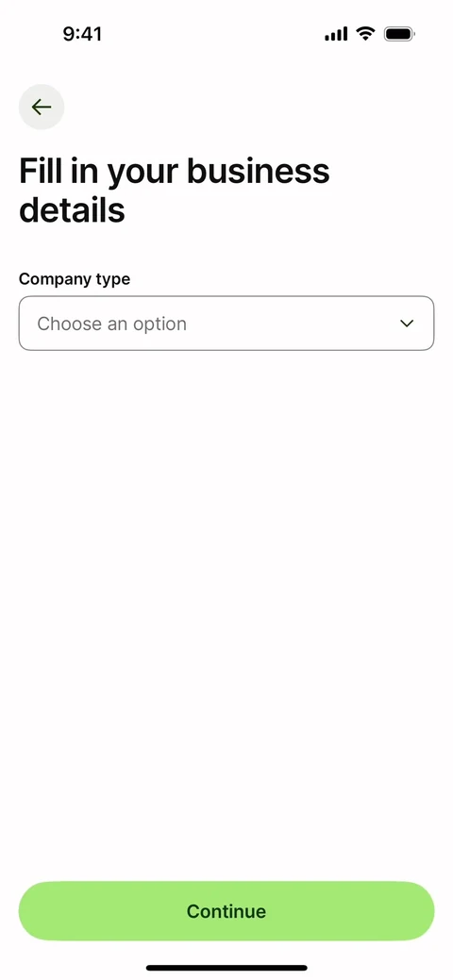Click the 'Fill in your business details' heading
This screenshot has height=980, width=453.
click(x=175, y=190)
